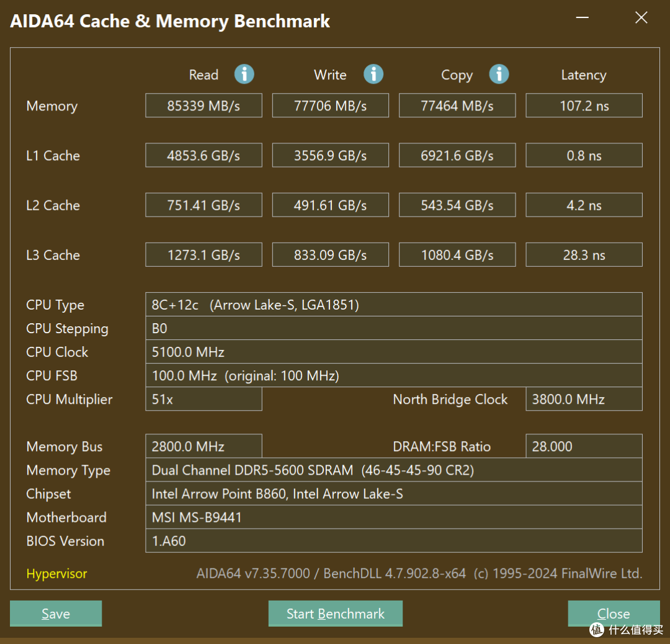Click Memory Type field DDR5-5600 SDRAM
Viewport: 670px width, 644px height.
point(393,470)
